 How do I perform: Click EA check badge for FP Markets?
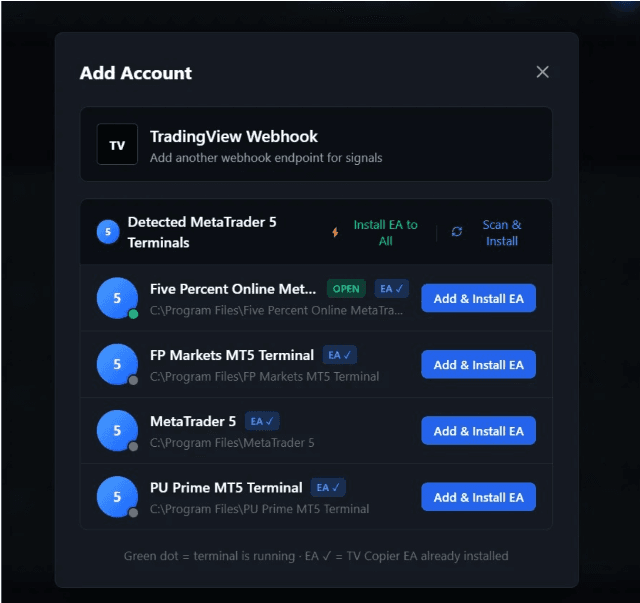pyautogui.click(x=340, y=355)
